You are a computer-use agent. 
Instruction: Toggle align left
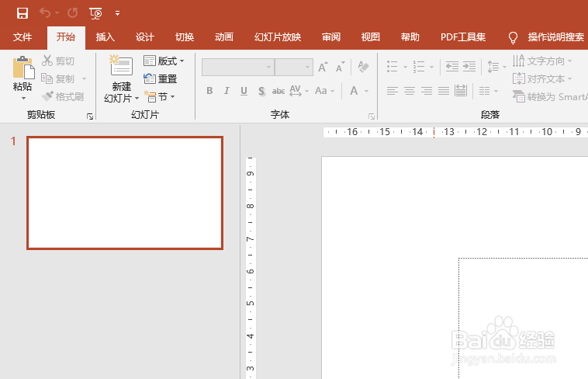pyautogui.click(x=393, y=91)
